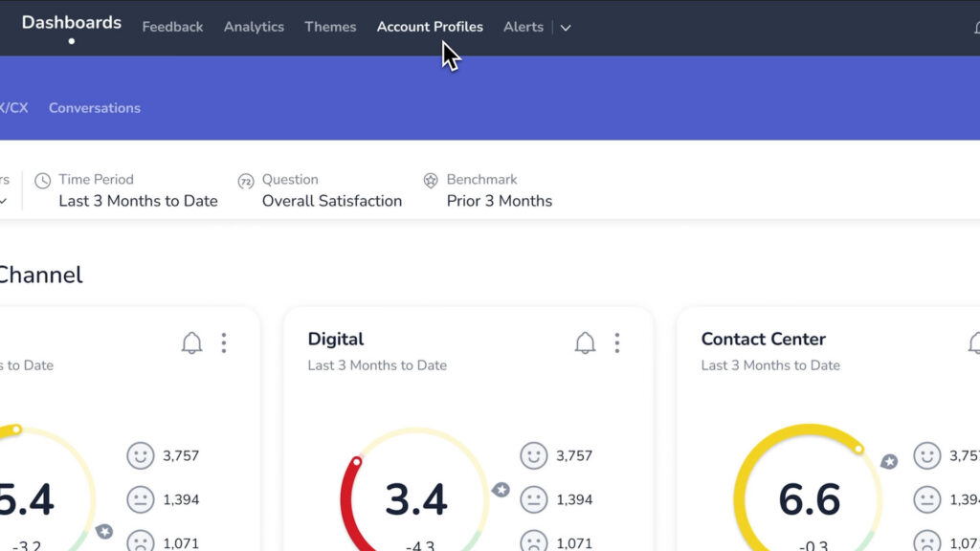
Task: Open the Conversations sub-tab
Action: coord(95,108)
